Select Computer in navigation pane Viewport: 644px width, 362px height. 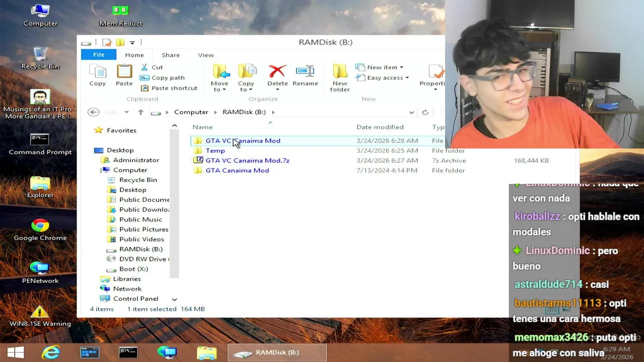130,170
